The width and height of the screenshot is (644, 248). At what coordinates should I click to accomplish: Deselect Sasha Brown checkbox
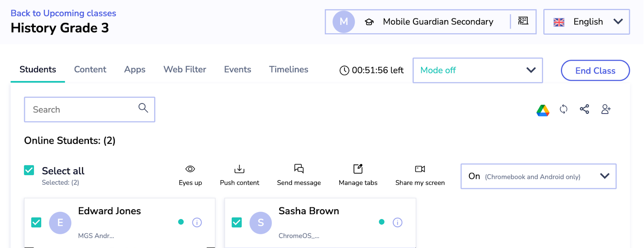[237, 222]
